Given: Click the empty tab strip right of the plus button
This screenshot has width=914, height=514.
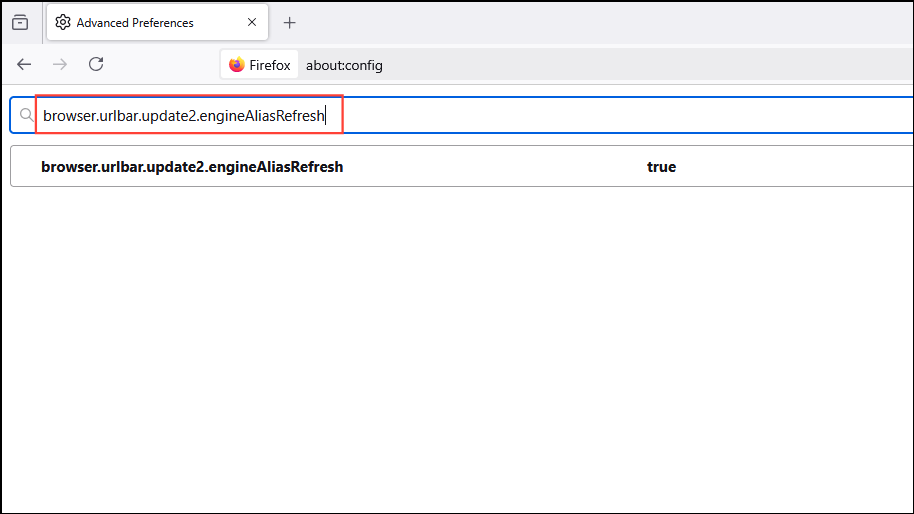Looking at the screenshot, I should tap(600, 22).
